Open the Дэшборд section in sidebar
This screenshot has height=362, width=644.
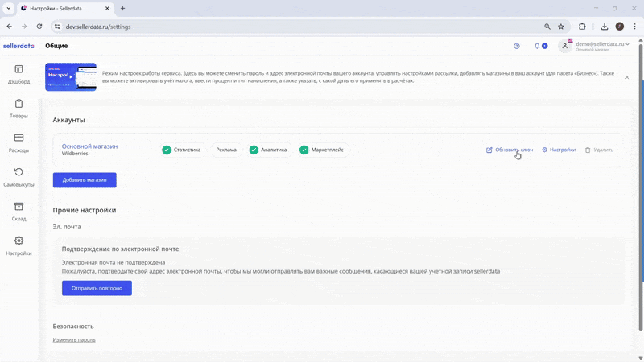coord(19,74)
